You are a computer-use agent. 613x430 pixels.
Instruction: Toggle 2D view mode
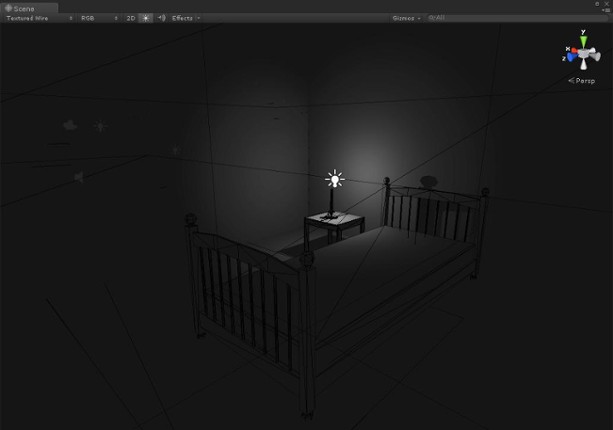click(x=130, y=18)
